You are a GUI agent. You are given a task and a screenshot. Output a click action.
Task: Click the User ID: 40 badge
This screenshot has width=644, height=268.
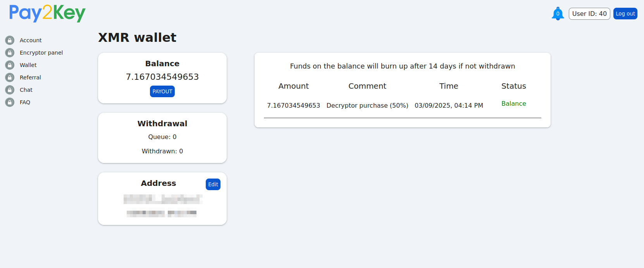point(589,14)
